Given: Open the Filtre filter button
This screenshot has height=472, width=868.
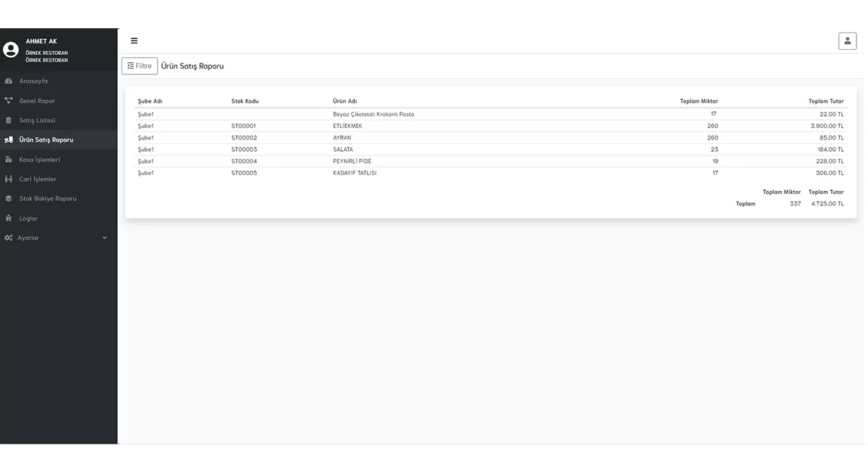Looking at the screenshot, I should click(140, 66).
